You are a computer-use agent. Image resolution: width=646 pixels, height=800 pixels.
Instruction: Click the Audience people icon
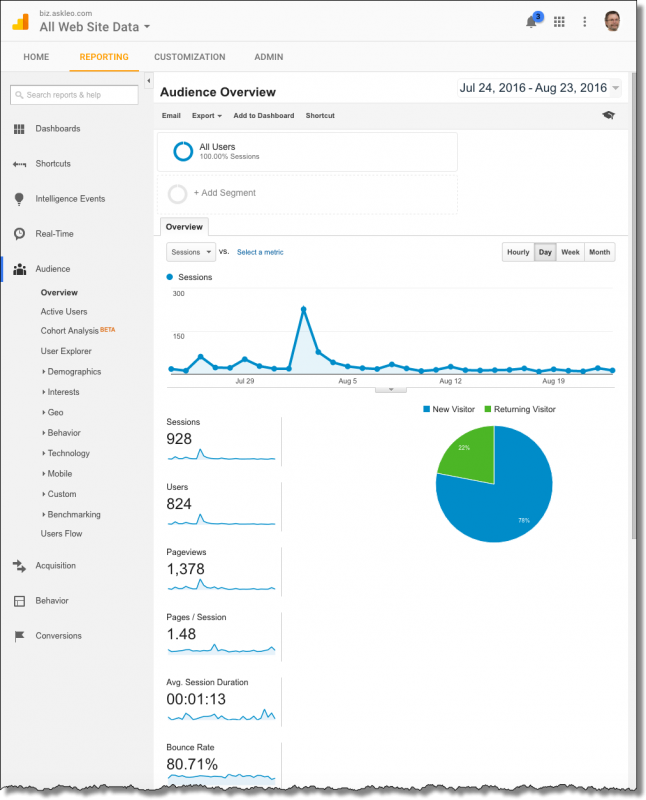pos(19,269)
